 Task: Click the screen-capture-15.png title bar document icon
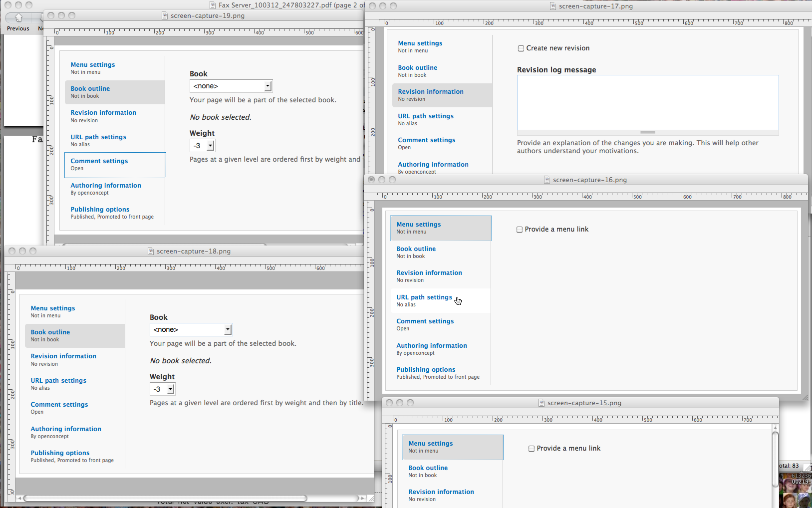click(x=541, y=403)
